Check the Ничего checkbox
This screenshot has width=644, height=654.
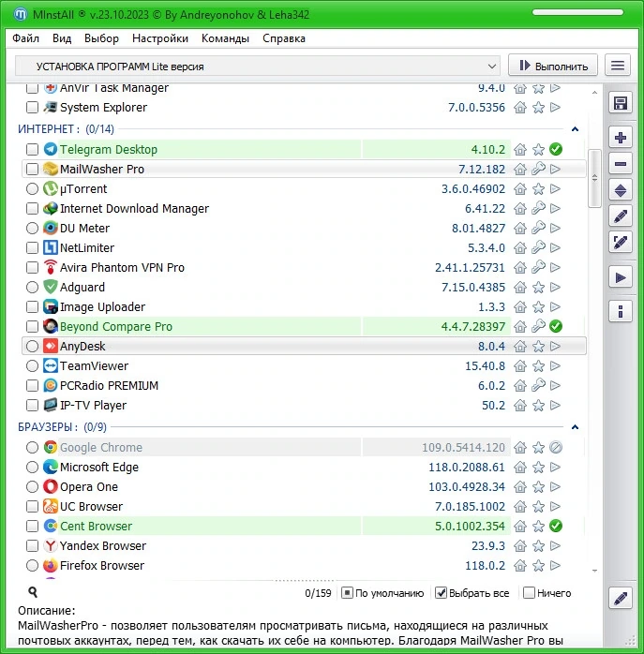tap(529, 593)
